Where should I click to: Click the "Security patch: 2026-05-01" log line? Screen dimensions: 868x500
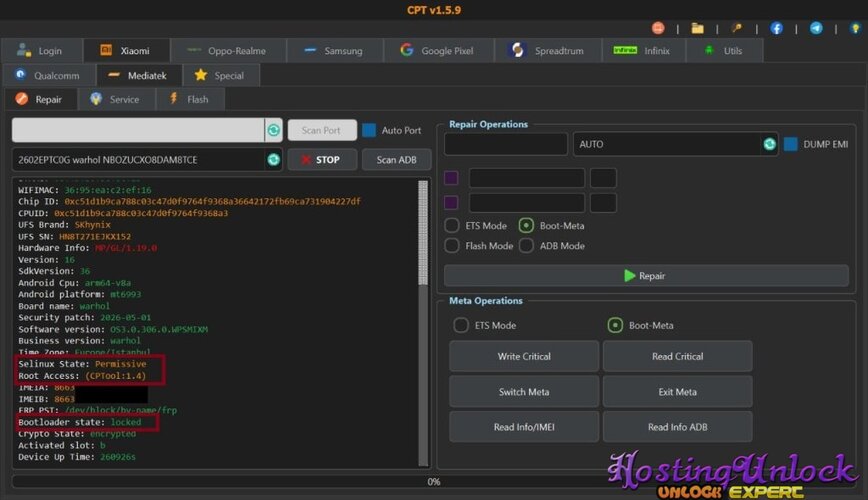pos(84,317)
